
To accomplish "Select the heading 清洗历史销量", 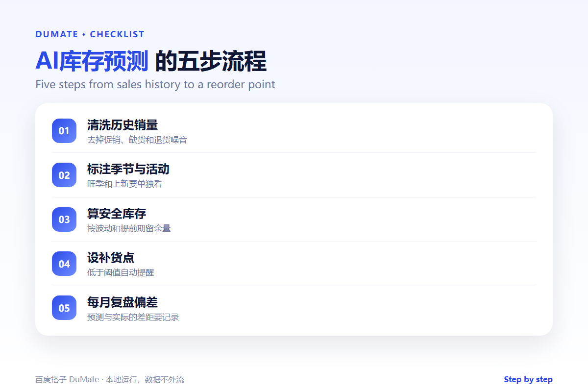I will [122, 125].
